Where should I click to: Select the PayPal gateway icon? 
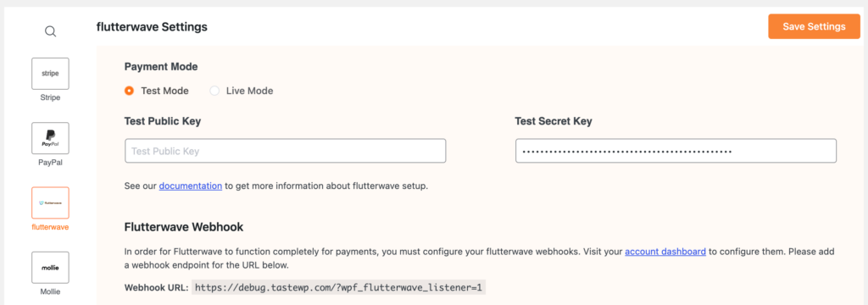[x=50, y=138]
